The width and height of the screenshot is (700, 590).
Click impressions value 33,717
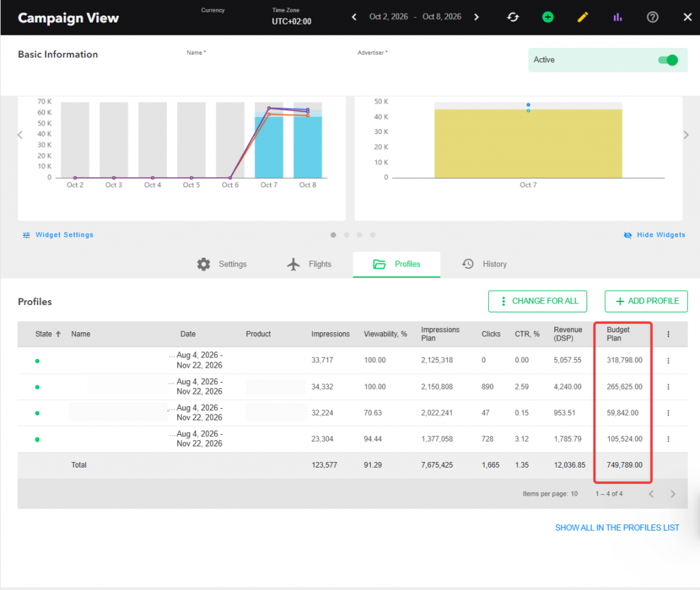(323, 360)
